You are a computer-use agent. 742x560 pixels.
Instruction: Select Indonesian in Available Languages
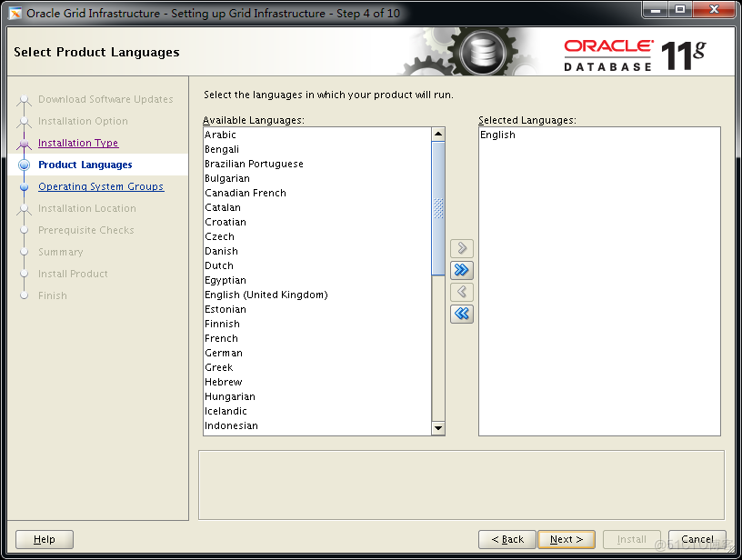tap(317, 425)
